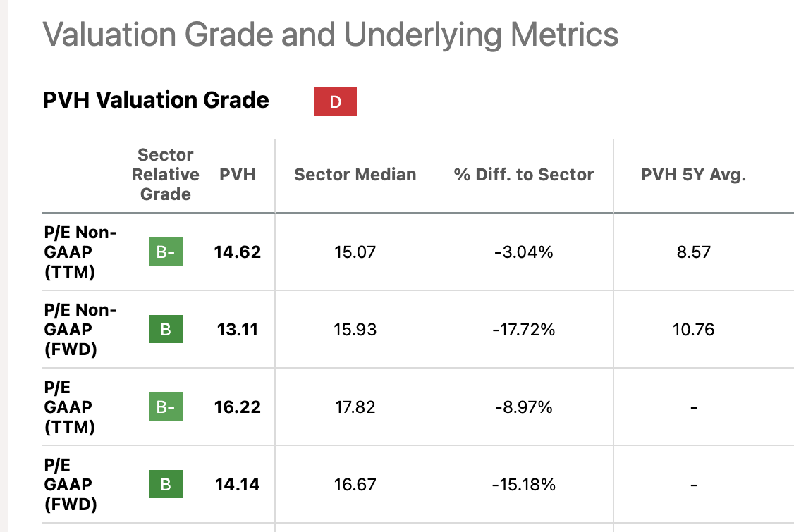The width and height of the screenshot is (794, 532).
Task: Select the P/E GAAP (TTM) row label
Action: coord(69,407)
